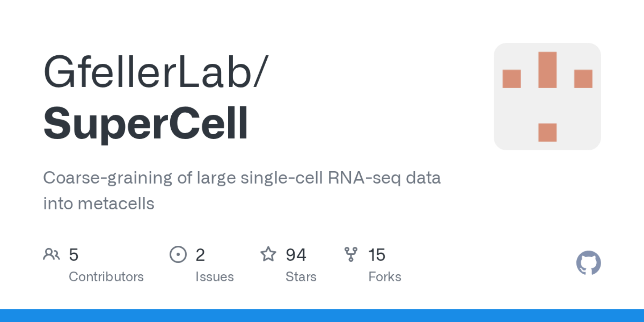Click the tall center block in the avatar
This screenshot has height=322, width=644.
coord(547,70)
